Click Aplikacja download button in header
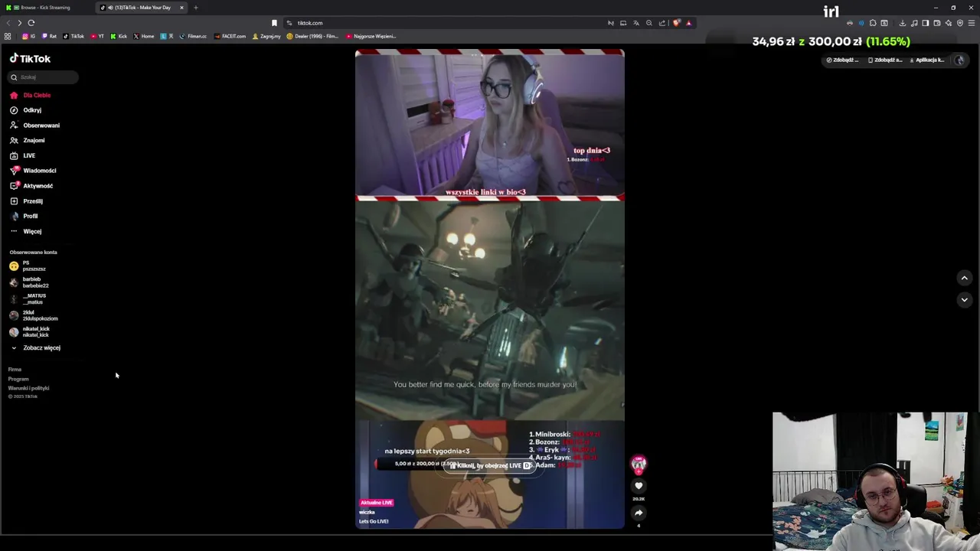The width and height of the screenshot is (980, 551). 928,60
